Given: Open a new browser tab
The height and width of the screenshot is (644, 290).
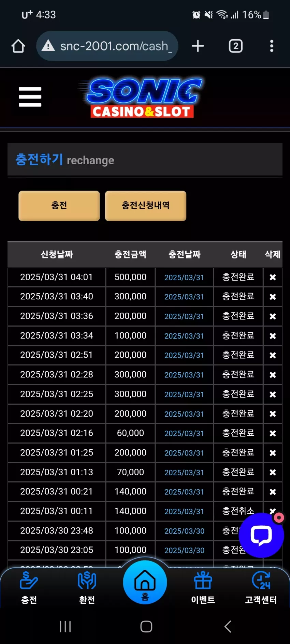Looking at the screenshot, I should pos(198,46).
